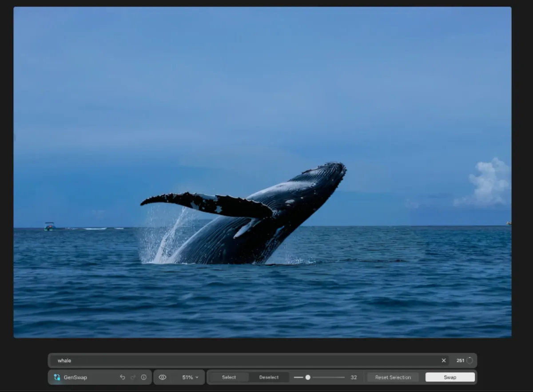Enable the Select brush mode
The width and height of the screenshot is (533, 392).
pos(229,377)
